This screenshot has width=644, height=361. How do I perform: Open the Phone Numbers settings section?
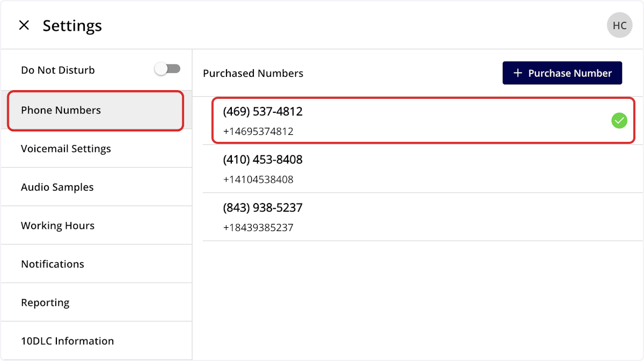pyautogui.click(x=96, y=110)
